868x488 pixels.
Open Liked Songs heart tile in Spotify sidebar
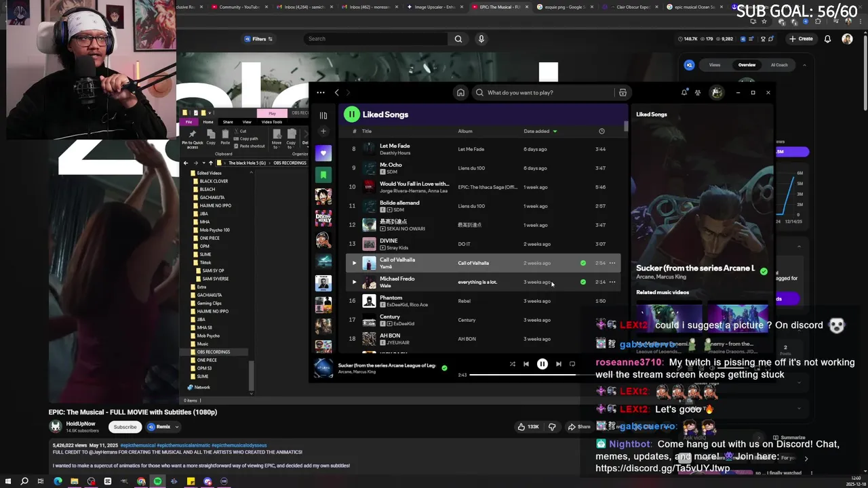[x=323, y=153]
